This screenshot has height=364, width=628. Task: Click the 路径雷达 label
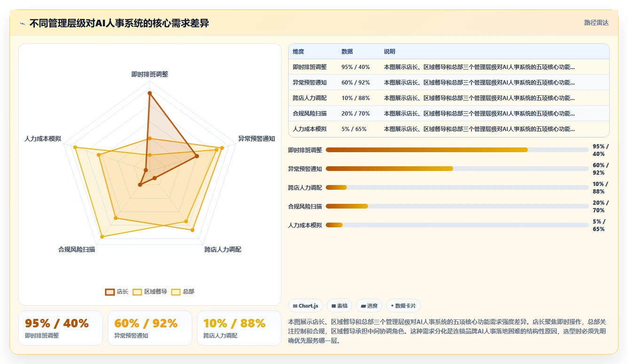click(x=596, y=23)
